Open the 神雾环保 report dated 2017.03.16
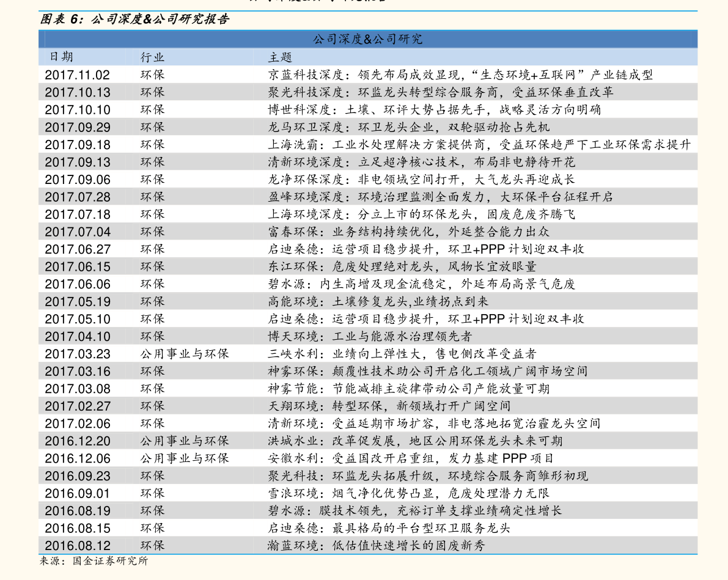The height and width of the screenshot is (580, 728). pos(428,371)
